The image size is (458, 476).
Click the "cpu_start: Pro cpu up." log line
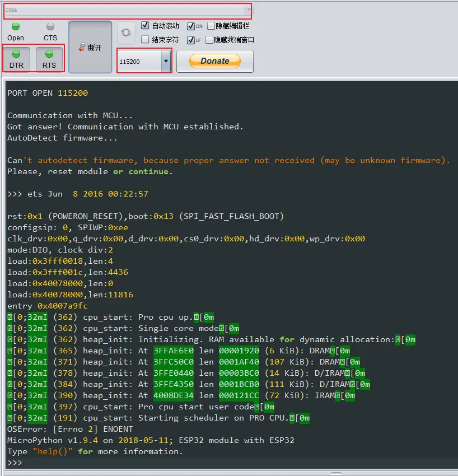pyautogui.click(x=111, y=317)
